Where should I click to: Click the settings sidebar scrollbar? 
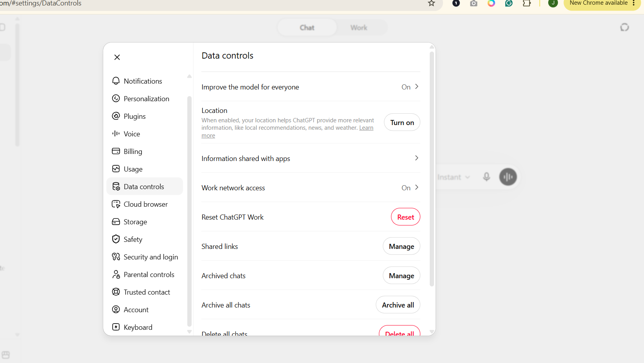pyautogui.click(x=189, y=211)
